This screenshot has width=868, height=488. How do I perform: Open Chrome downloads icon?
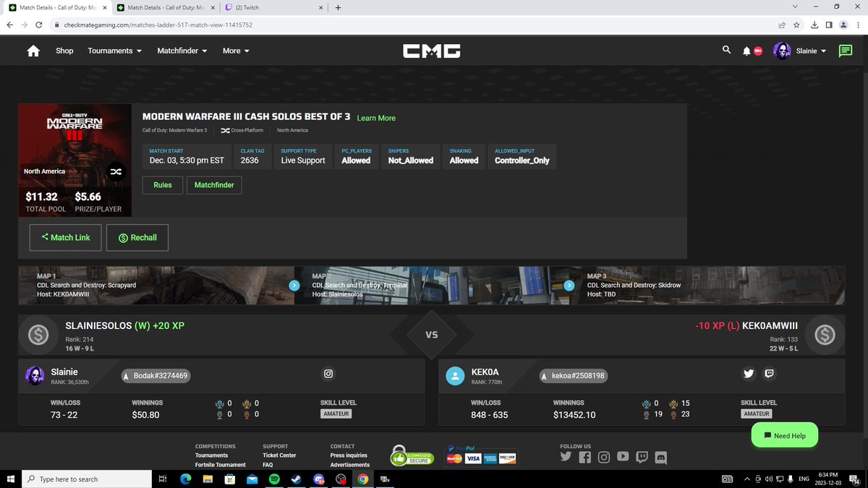[x=814, y=25]
